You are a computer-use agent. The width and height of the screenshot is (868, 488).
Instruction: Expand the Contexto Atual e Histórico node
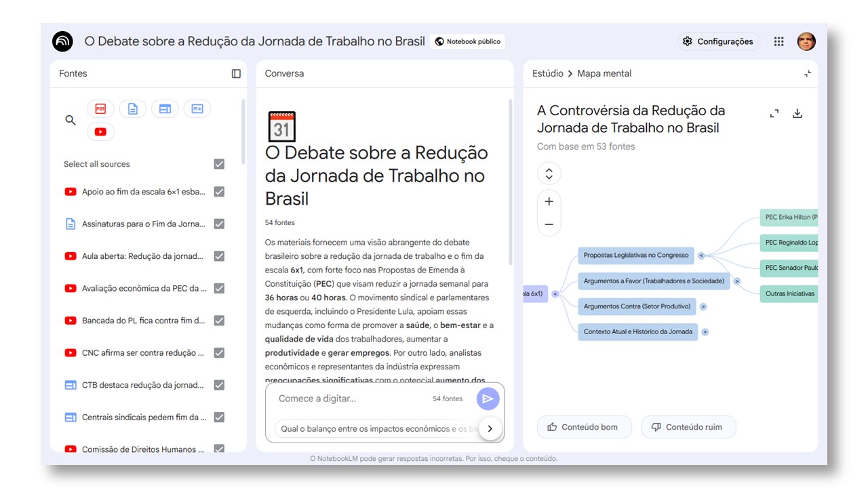coord(705,332)
